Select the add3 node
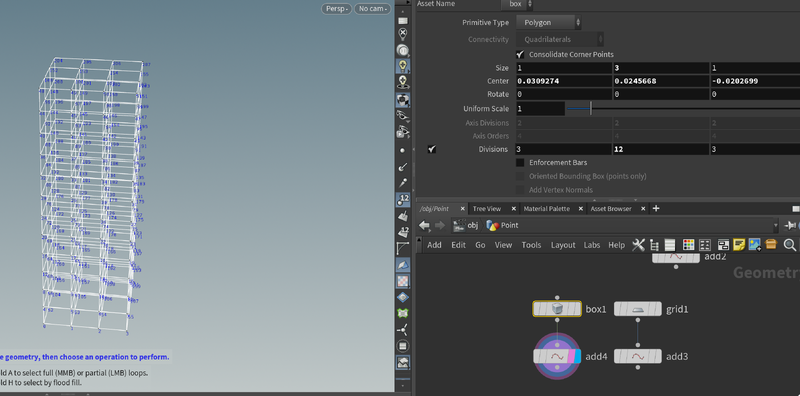This screenshot has width=800, height=396. (638, 356)
